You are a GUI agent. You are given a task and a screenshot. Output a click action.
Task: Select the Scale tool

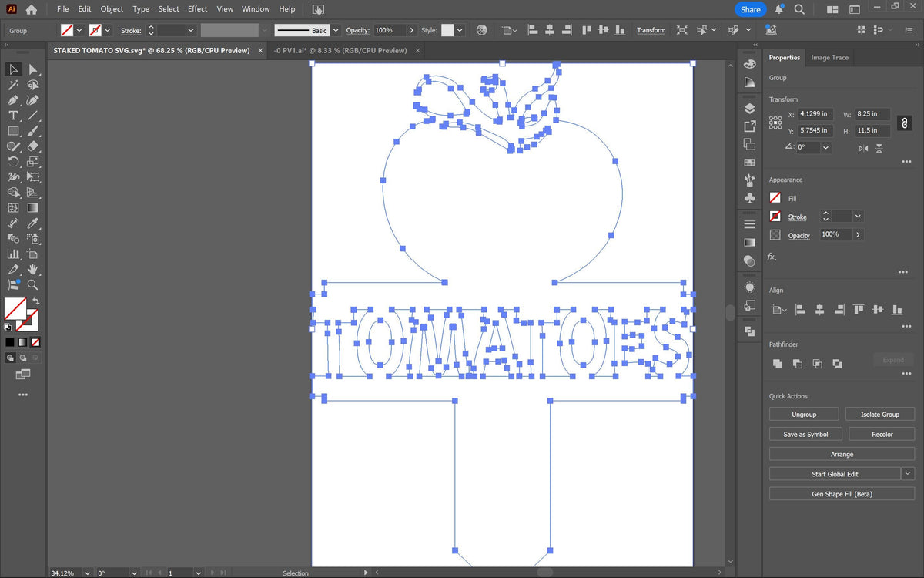point(33,161)
